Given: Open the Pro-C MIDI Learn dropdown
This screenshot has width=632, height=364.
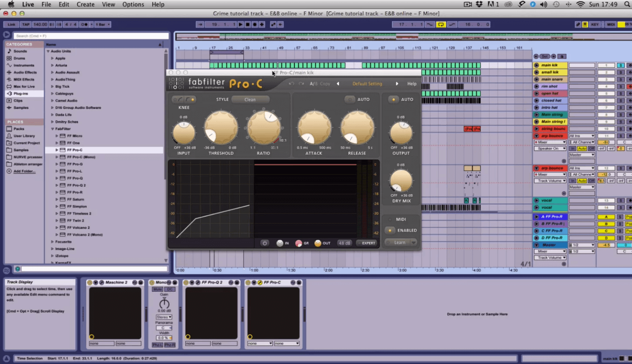Looking at the screenshot, I should click(x=413, y=243).
